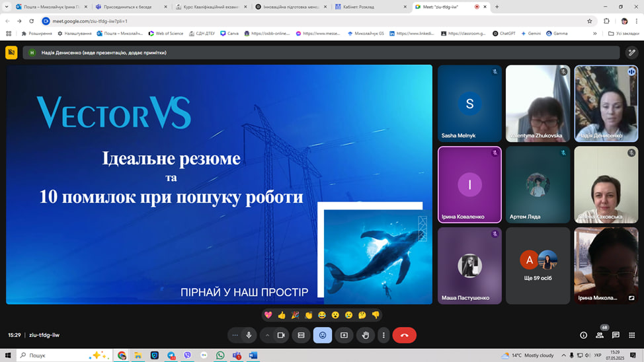Open meeting details info icon
The width and height of the screenshot is (644, 362).
tap(583, 336)
